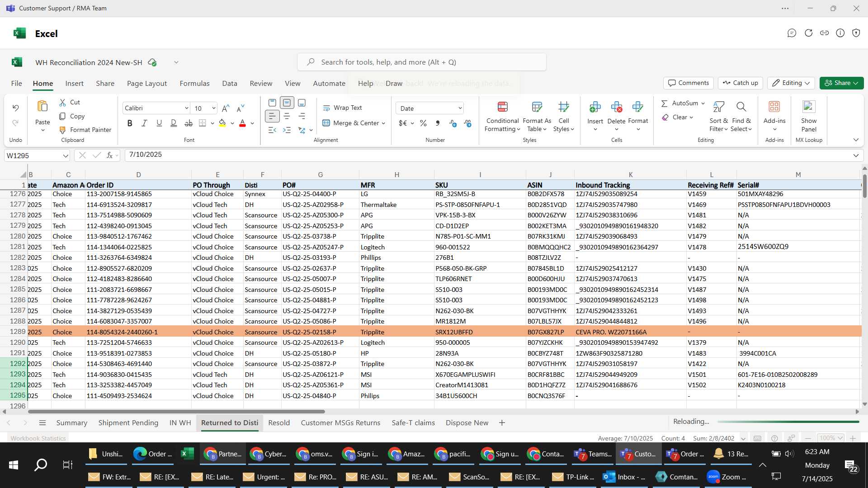Expand the formula bar chevron
This screenshot has height=488, width=868.
point(856,156)
